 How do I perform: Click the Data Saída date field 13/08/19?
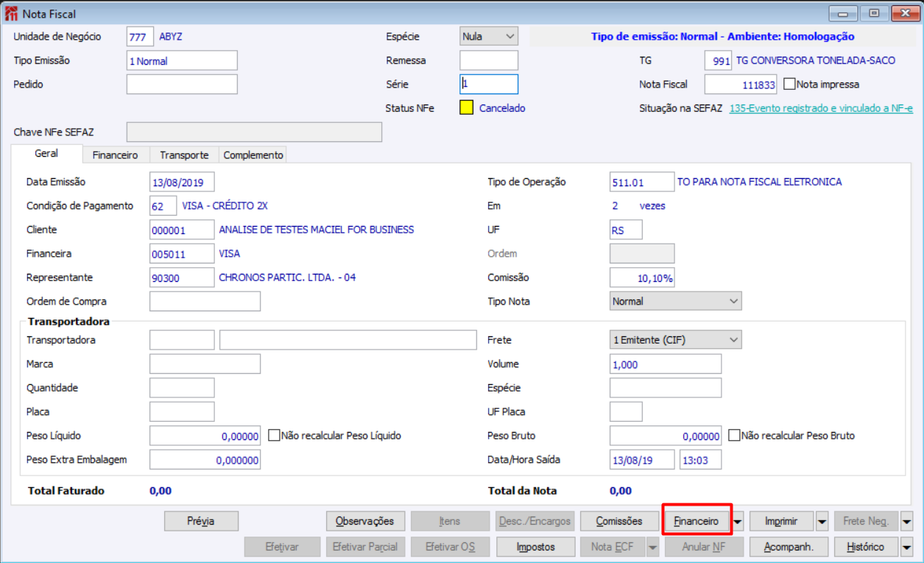coord(642,460)
